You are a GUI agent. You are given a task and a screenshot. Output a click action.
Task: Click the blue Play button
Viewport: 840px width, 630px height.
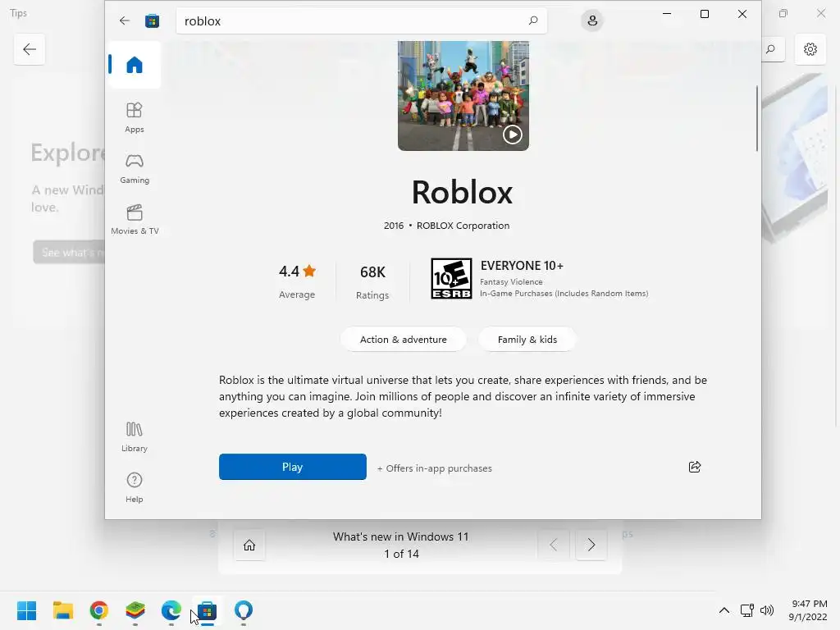[x=293, y=467]
